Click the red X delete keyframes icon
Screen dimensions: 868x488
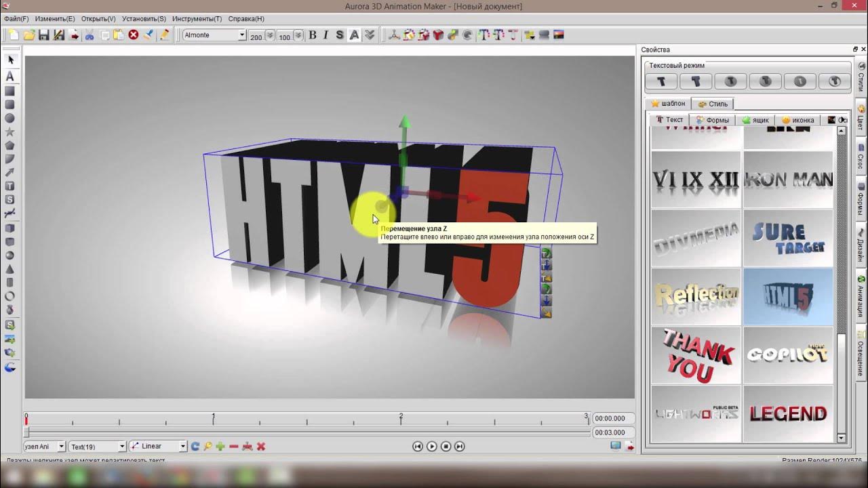(260, 447)
